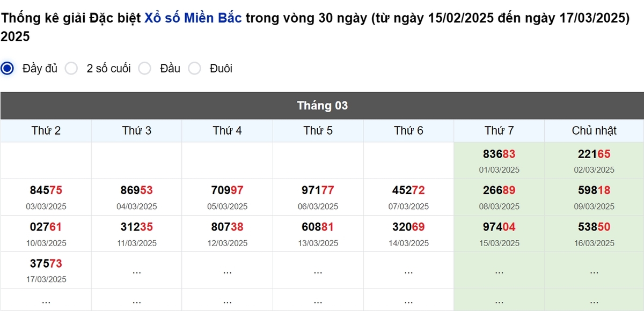Click result 45272 dated 07/03/2025
The image size is (644, 311).
click(409, 190)
